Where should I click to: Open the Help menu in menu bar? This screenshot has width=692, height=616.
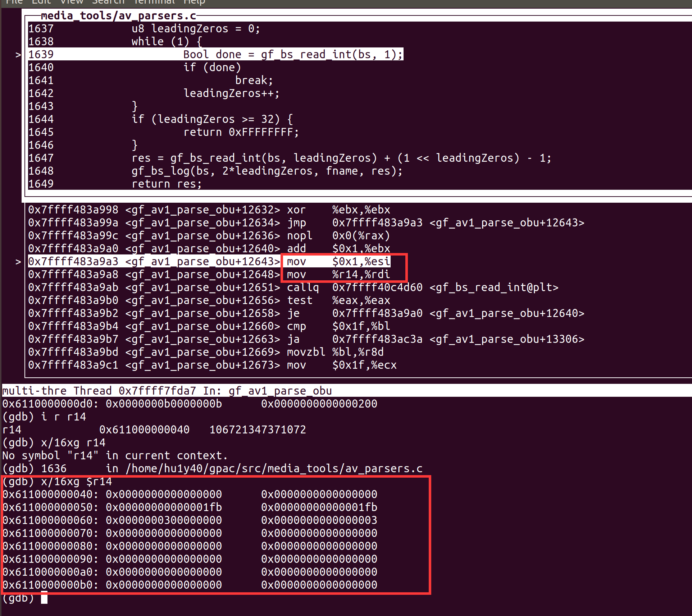(194, 2)
